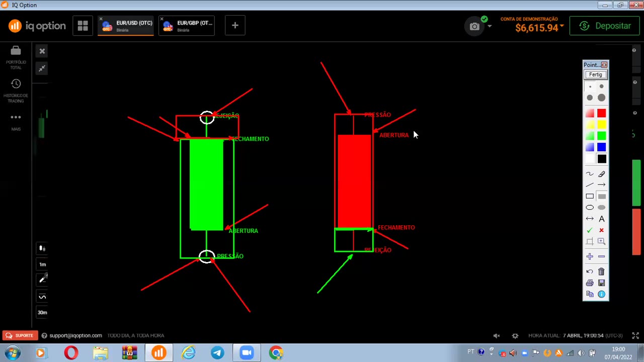Click support@iqoption.com link
This screenshot has height=362, width=644.
coord(75,335)
